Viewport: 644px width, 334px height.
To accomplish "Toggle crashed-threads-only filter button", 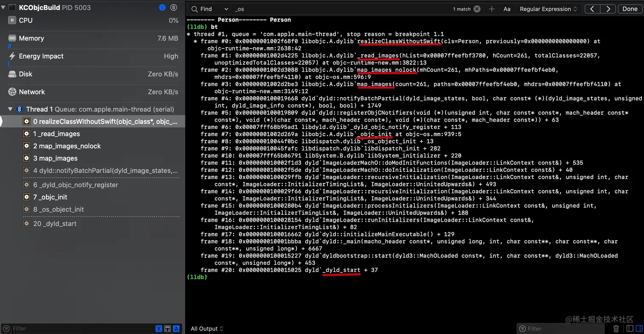I will pos(159,328).
